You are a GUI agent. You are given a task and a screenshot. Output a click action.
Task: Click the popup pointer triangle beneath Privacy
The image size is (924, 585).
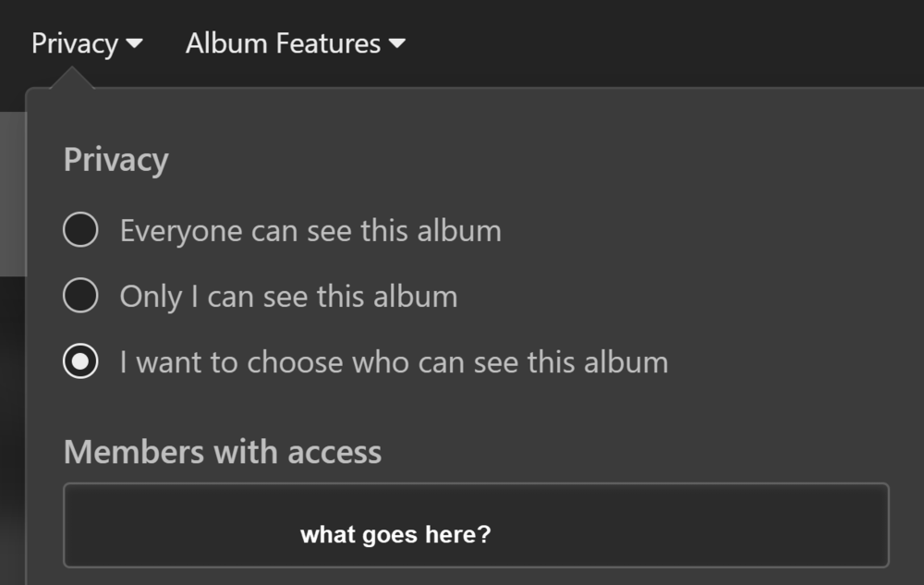pyautogui.click(x=75, y=82)
